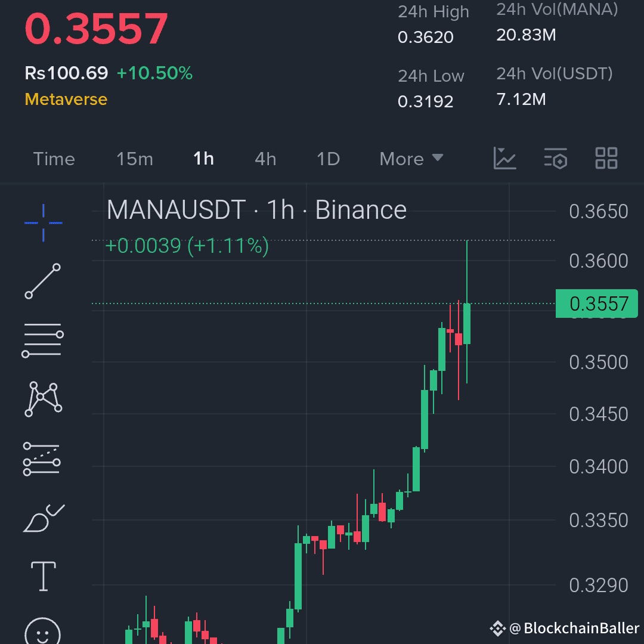Switch to 4h interval

[x=265, y=159]
